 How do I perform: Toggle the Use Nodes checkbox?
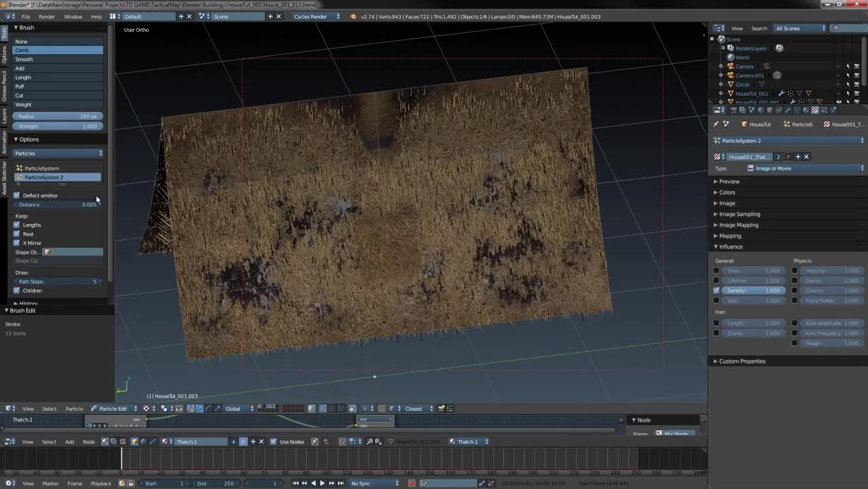[x=274, y=441]
